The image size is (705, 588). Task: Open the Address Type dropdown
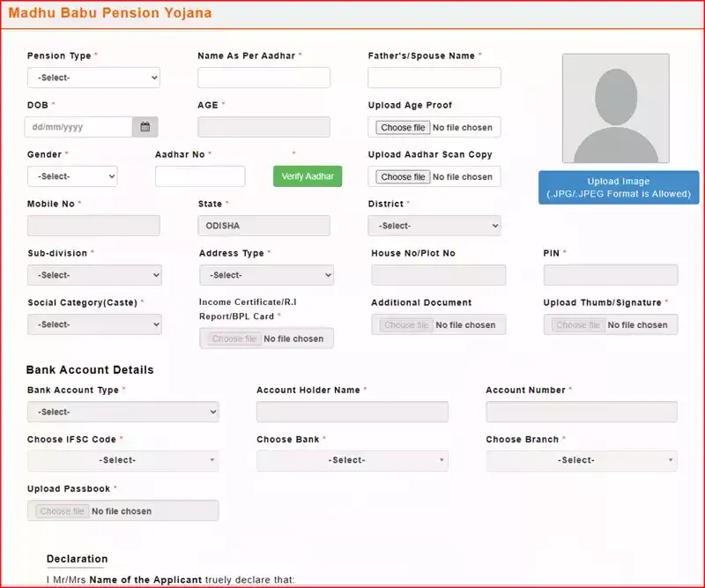coord(267,275)
